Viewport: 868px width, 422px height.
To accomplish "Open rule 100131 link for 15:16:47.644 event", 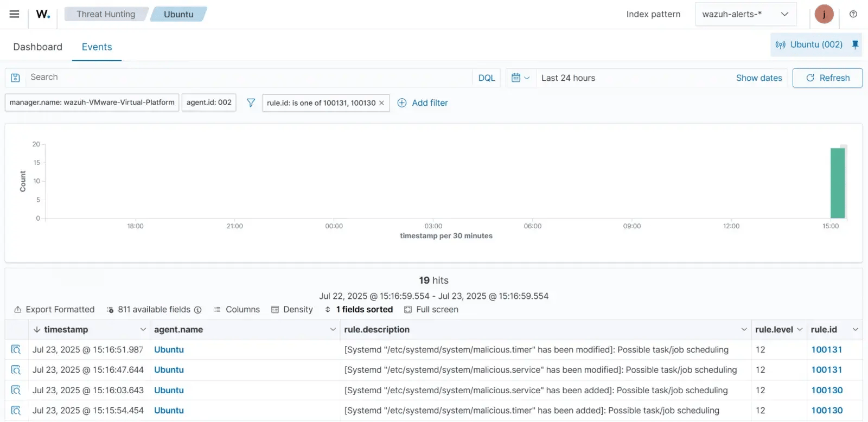I will coord(827,369).
